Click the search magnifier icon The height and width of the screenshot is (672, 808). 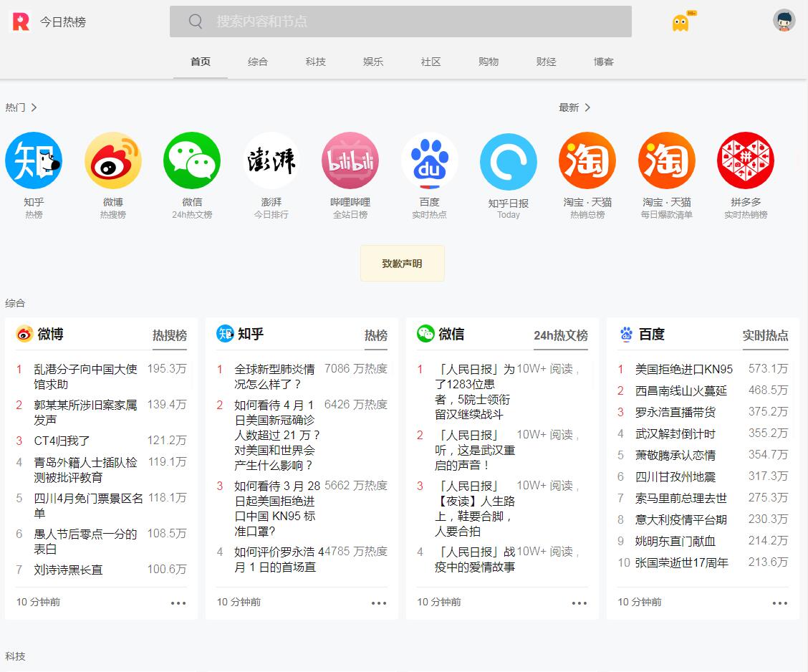196,21
